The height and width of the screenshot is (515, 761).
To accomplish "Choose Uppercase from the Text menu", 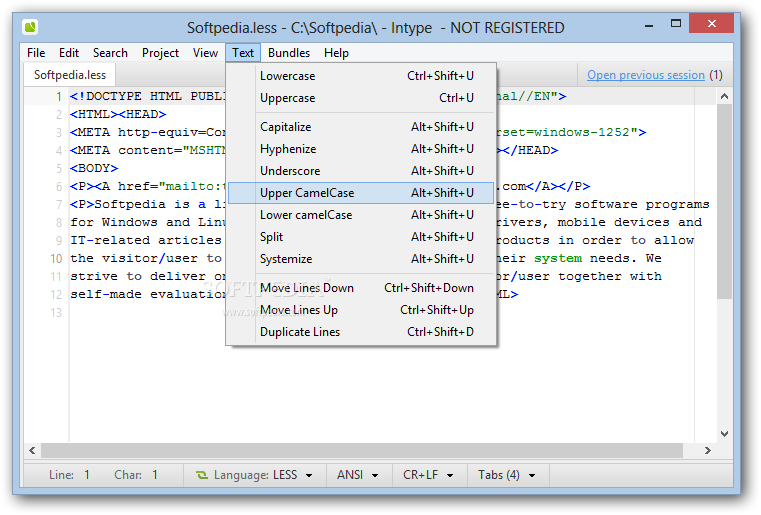I will [361, 98].
